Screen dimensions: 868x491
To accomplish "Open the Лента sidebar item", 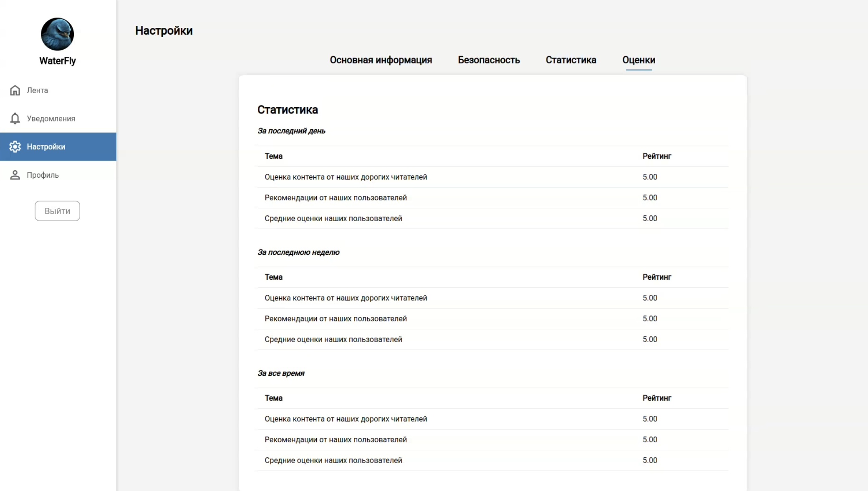I will pyautogui.click(x=37, y=90).
